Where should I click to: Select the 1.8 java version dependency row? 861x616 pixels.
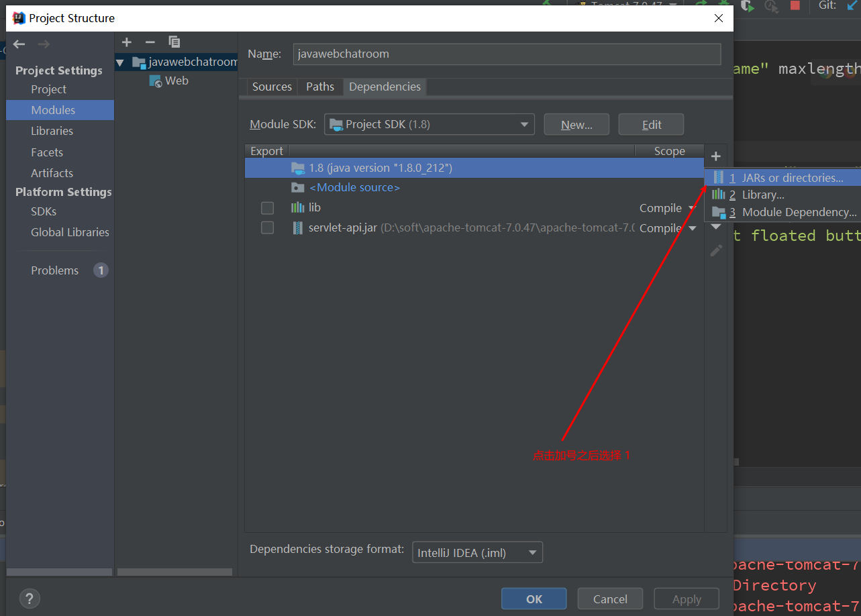tap(474, 168)
